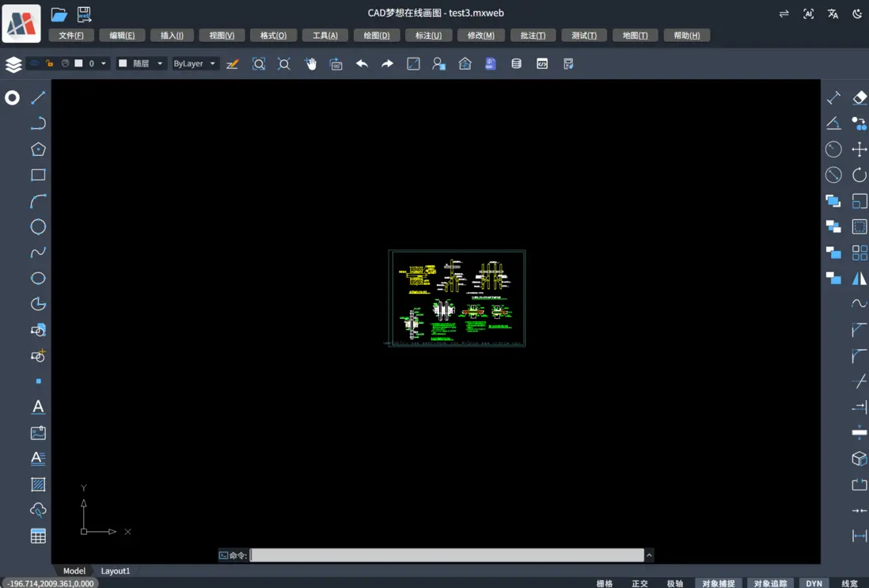Select the Point tool
Image resolution: width=869 pixels, height=588 pixels.
coord(38,381)
